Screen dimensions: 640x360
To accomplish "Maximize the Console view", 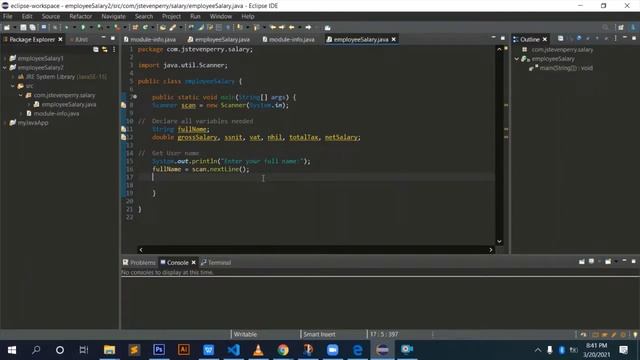I will point(633,261).
